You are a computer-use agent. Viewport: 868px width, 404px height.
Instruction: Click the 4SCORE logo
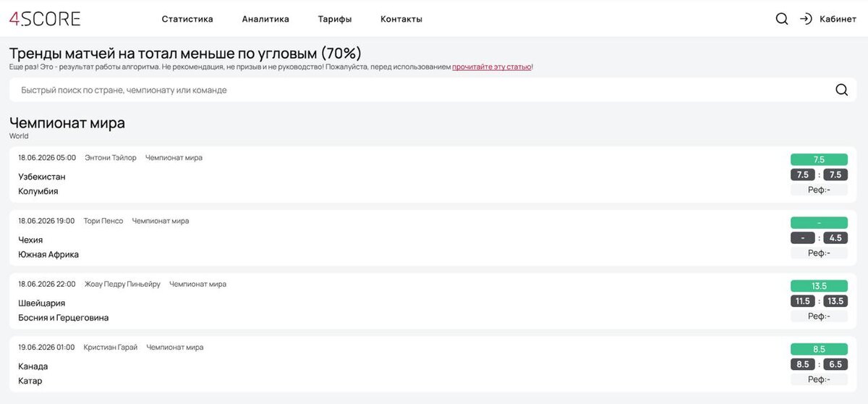[45, 19]
